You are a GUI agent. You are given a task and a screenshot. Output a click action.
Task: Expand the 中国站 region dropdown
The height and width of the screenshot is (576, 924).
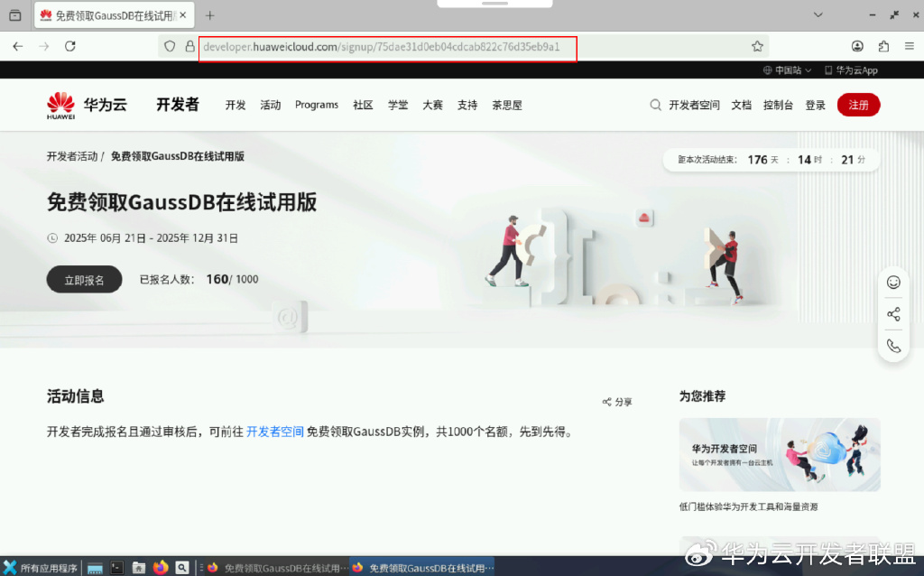[787, 70]
